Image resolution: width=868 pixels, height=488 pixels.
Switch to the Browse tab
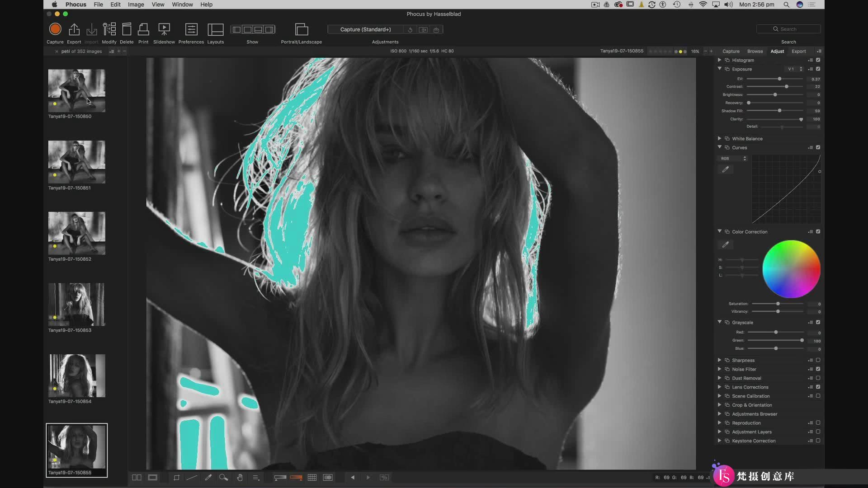[x=754, y=51]
